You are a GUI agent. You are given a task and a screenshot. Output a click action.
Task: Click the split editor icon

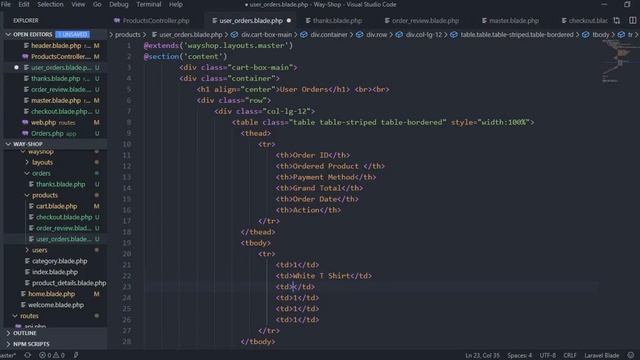632,20
